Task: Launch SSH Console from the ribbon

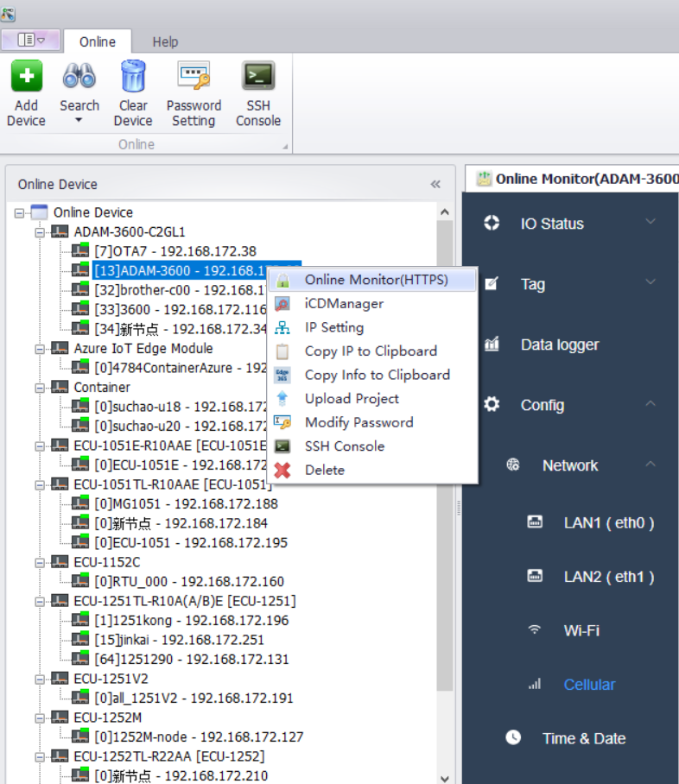Action: [258, 77]
